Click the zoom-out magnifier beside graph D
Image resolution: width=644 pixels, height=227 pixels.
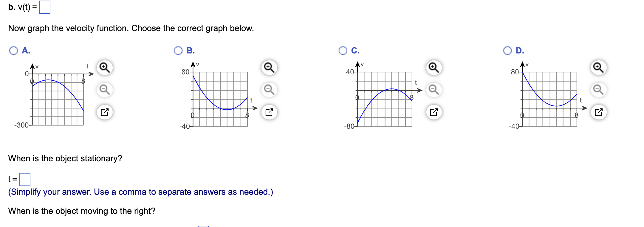coord(598,89)
